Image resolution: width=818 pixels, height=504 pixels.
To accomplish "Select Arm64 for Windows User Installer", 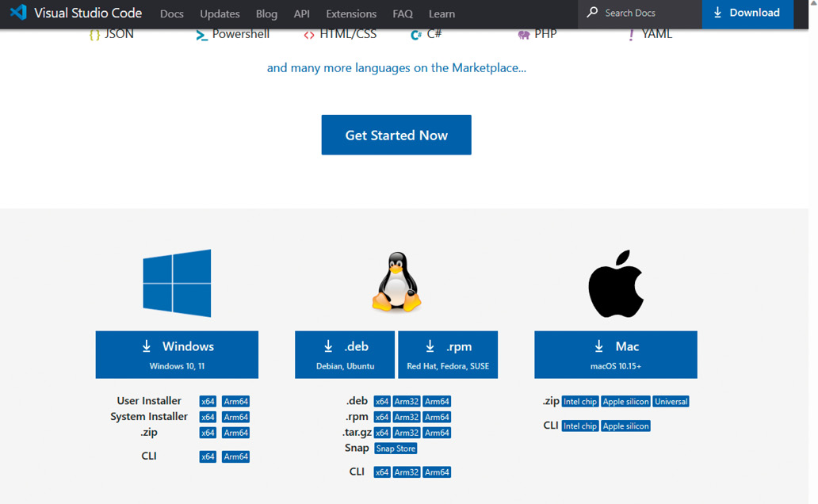I will (x=235, y=401).
